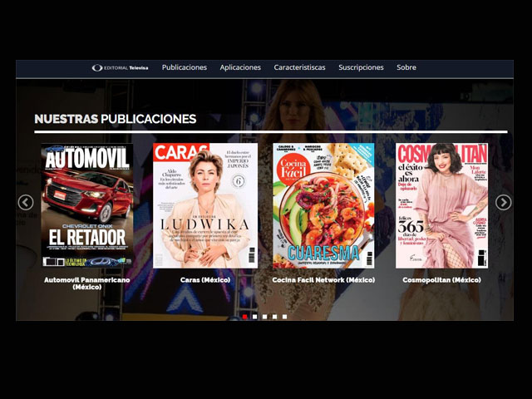Screen dimensions: 532x399
Task: Click Cosmopolitan (México) title link
Action: click(x=441, y=280)
